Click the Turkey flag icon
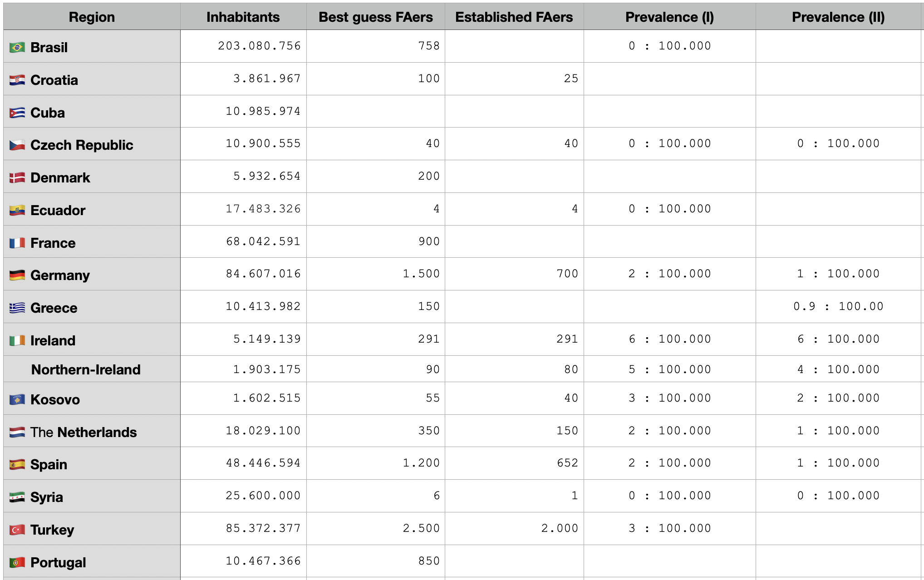 [x=17, y=530]
